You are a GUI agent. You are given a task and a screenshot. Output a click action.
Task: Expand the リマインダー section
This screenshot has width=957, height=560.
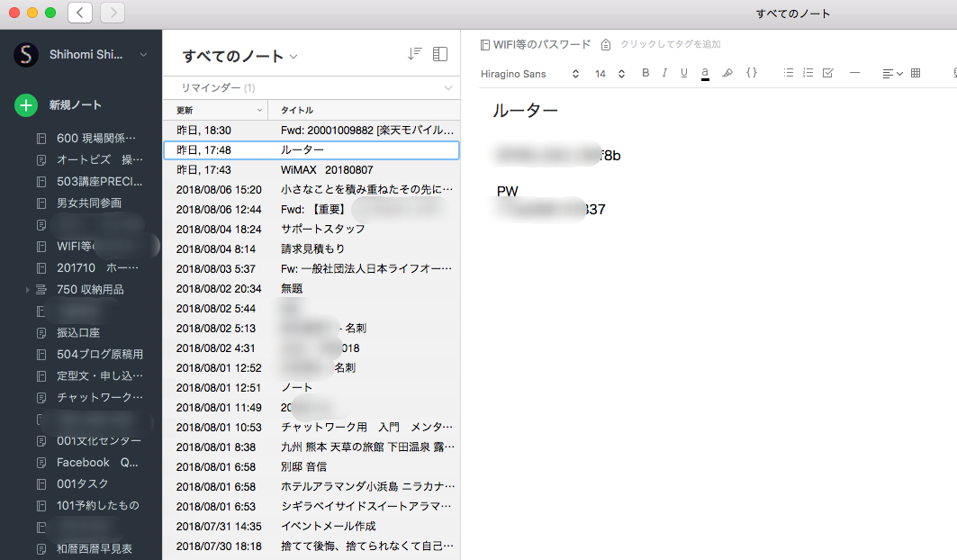311,88
